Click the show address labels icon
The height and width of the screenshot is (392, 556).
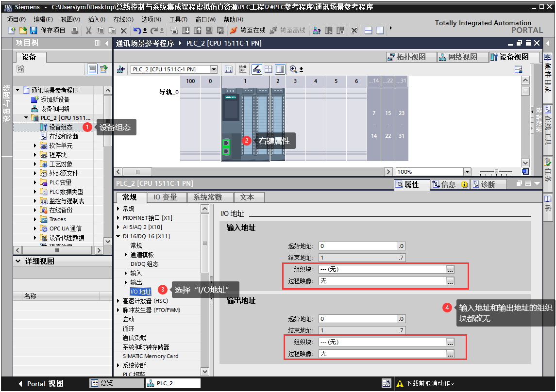pyautogui.click(x=229, y=69)
